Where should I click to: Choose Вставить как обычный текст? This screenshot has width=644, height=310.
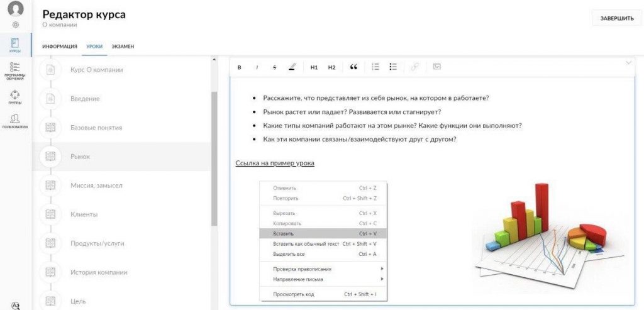[323, 244]
